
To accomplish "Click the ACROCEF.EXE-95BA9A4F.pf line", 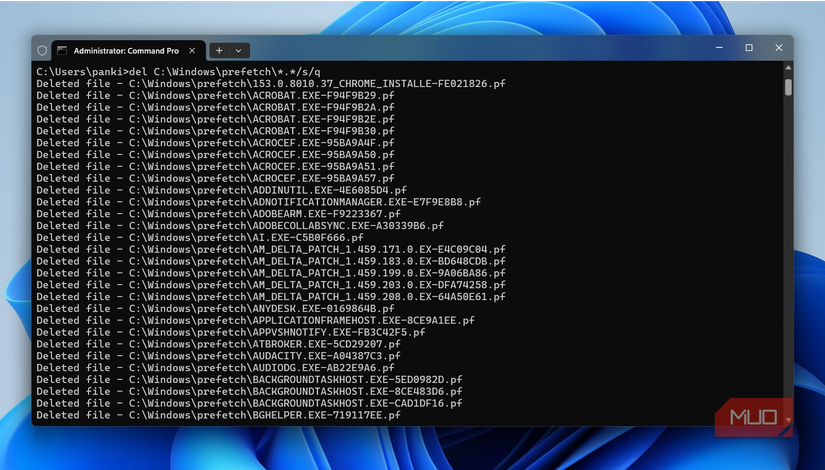I will pos(215,143).
